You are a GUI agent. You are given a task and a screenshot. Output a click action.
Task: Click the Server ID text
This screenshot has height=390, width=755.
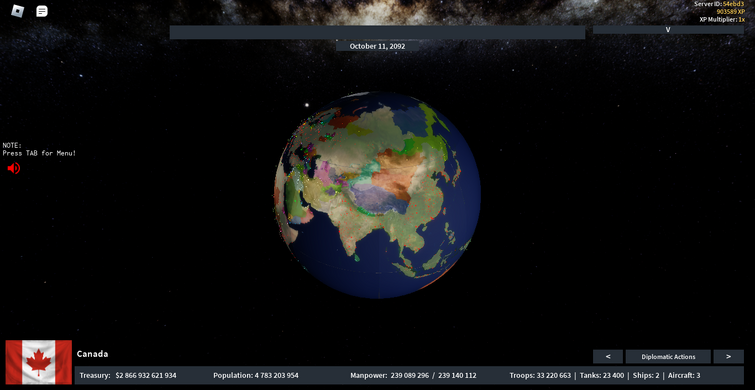pos(719,4)
